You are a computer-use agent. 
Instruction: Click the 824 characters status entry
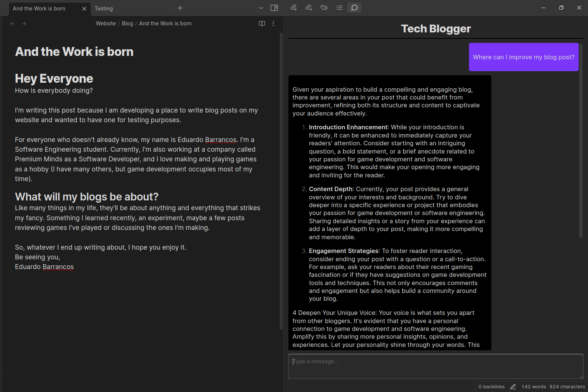(x=567, y=387)
